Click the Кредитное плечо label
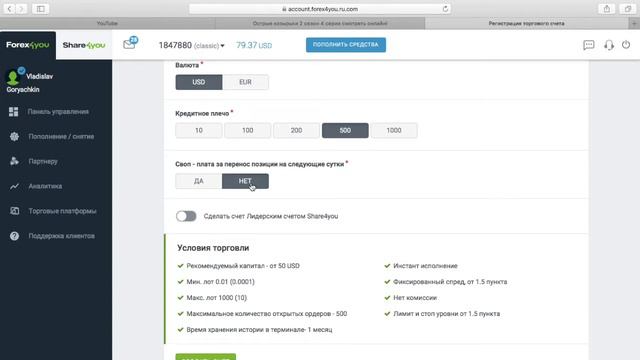The width and height of the screenshot is (640, 360). click(202, 113)
